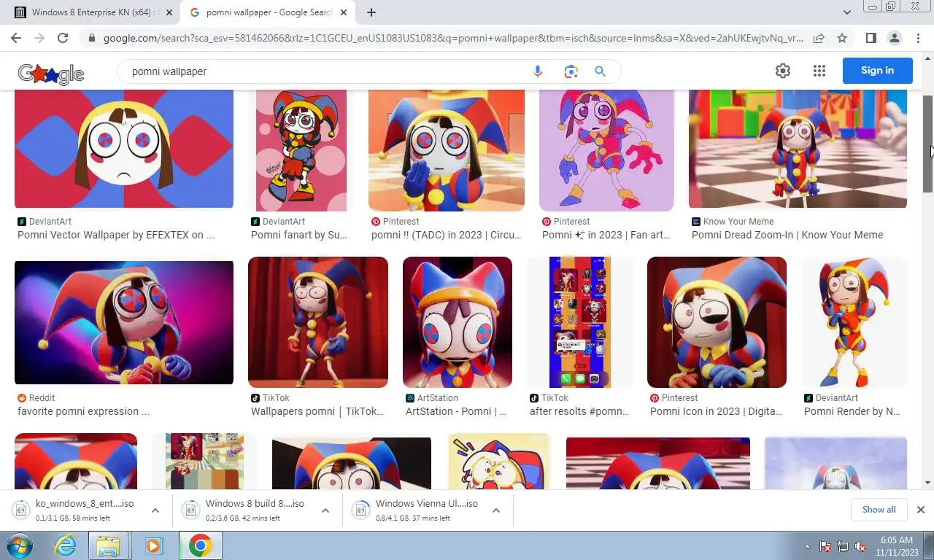Click Pomni Vector Wallpaper by EFEXTEX link

[116, 235]
